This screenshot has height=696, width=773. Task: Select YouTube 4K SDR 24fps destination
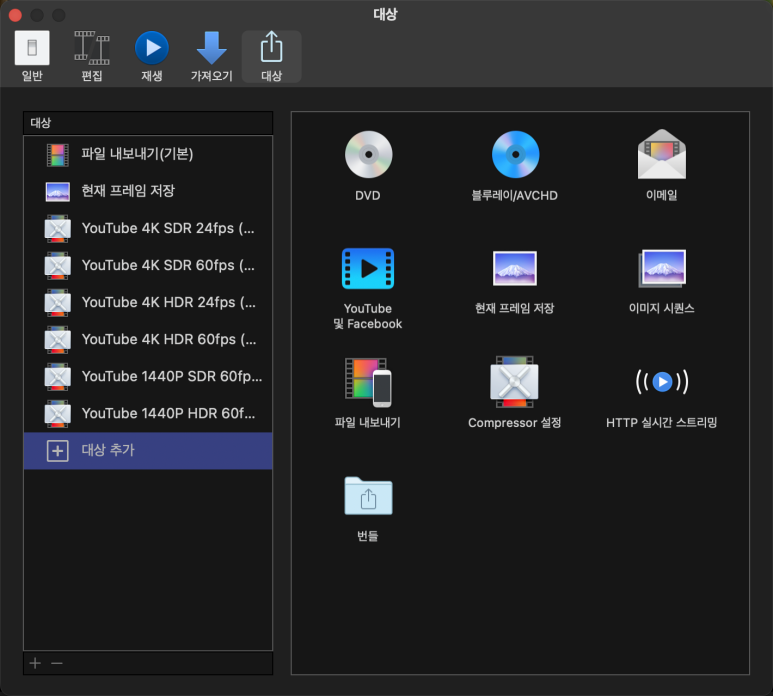(x=148, y=228)
